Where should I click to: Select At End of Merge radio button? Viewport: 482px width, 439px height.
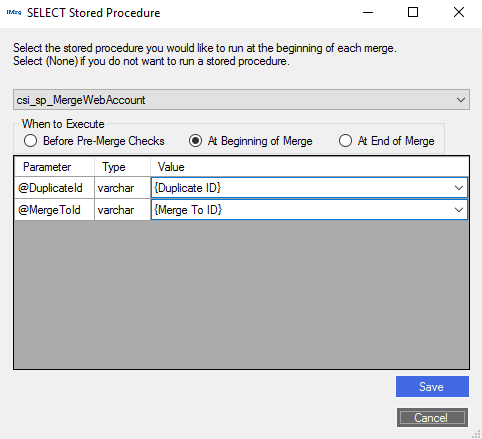tap(345, 141)
